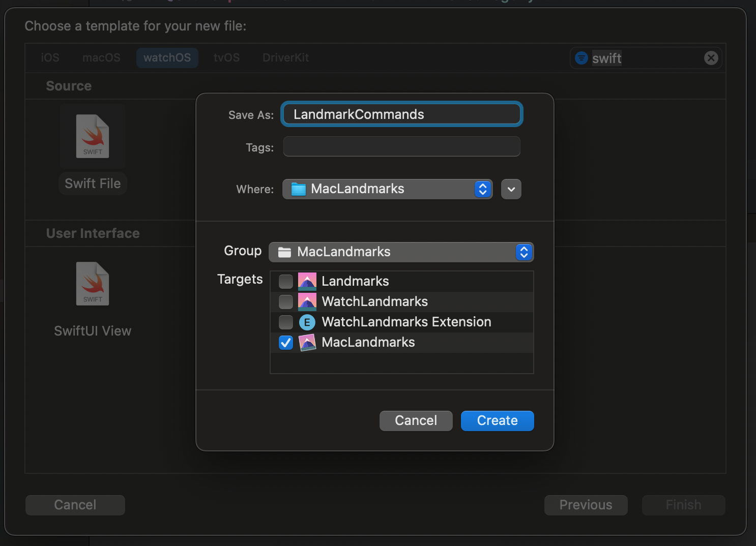
Task: Click the MacLandmarks target app icon
Action: [x=307, y=342]
